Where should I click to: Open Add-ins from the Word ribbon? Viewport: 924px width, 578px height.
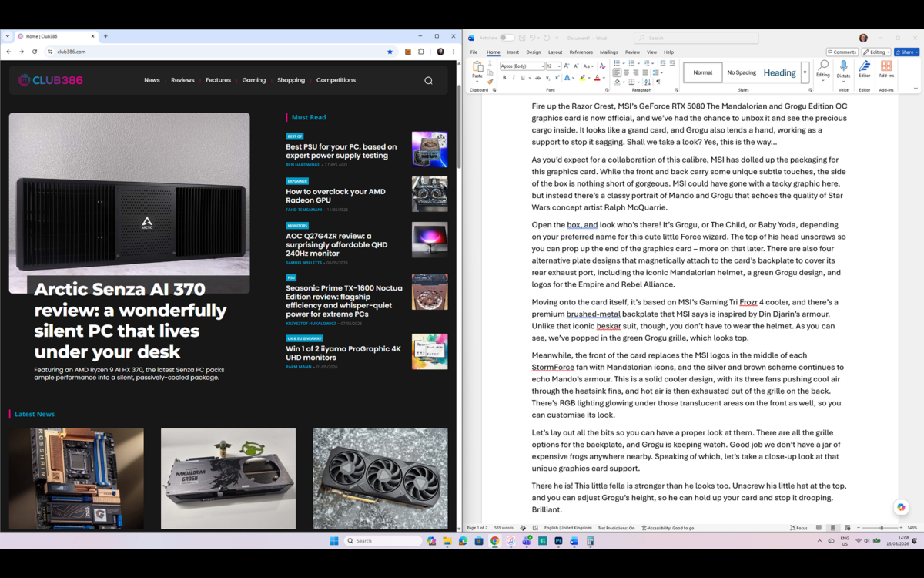pyautogui.click(x=886, y=69)
